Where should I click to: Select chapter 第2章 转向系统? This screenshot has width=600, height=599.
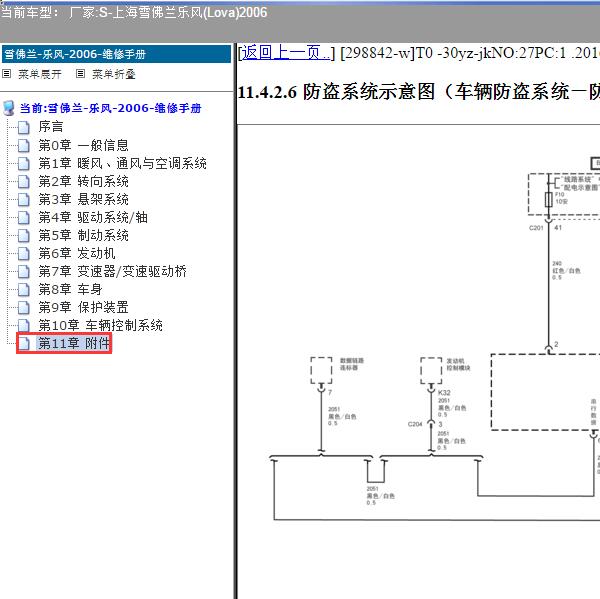tap(83, 181)
